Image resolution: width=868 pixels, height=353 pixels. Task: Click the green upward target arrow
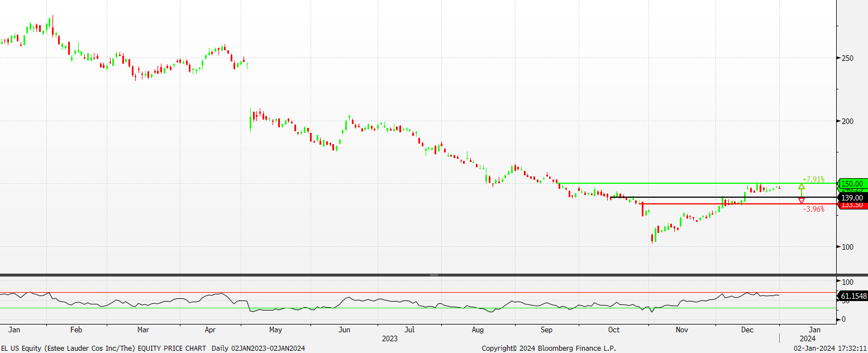tap(802, 187)
